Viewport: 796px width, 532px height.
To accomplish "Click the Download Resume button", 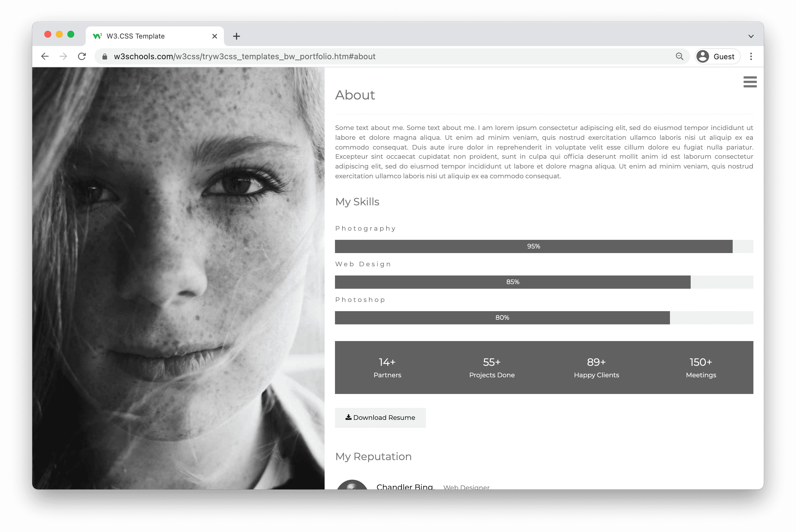I will coord(380,417).
